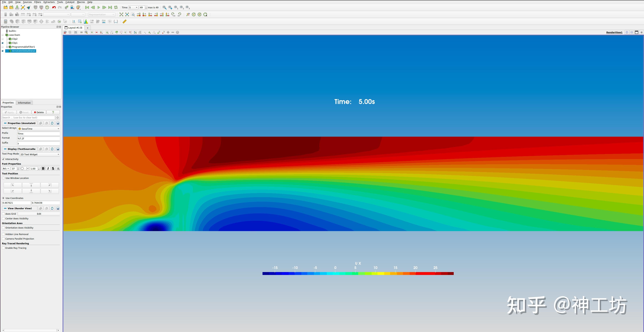Play the animation

point(99,8)
